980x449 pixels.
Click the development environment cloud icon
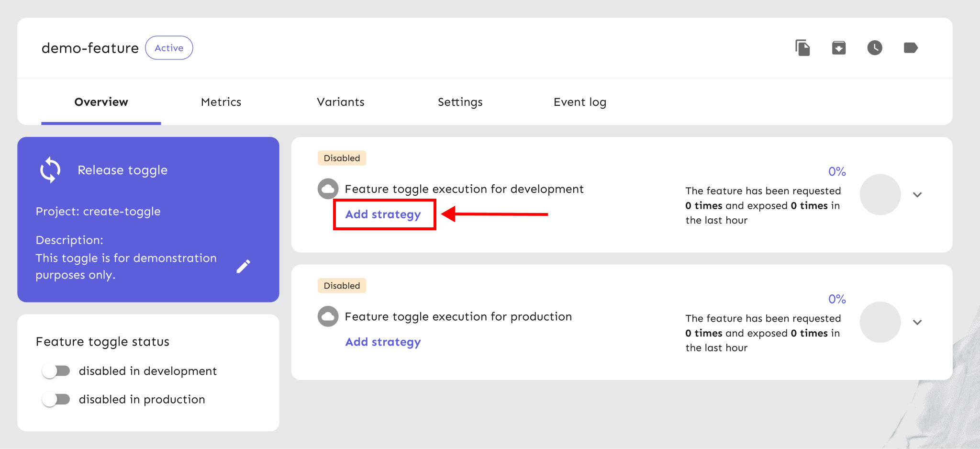pos(328,189)
